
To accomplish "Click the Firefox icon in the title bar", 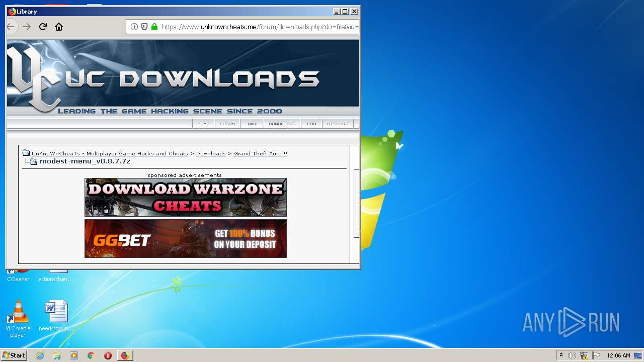I will coord(12,11).
